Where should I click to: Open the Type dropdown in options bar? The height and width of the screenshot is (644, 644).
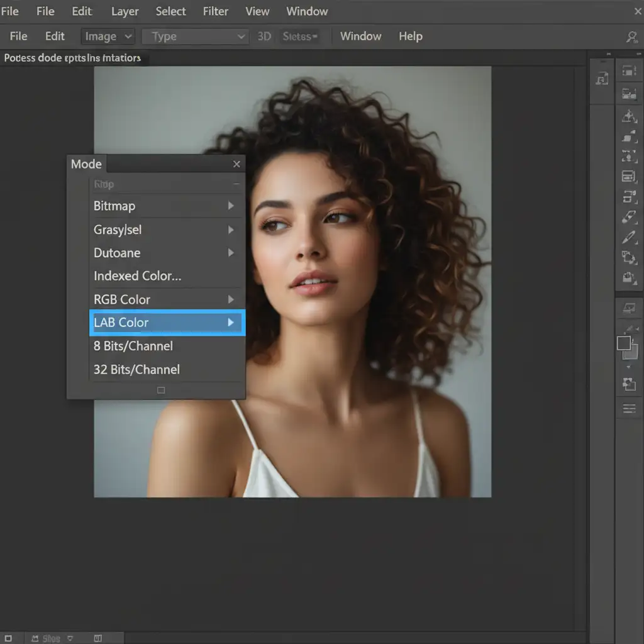click(195, 36)
